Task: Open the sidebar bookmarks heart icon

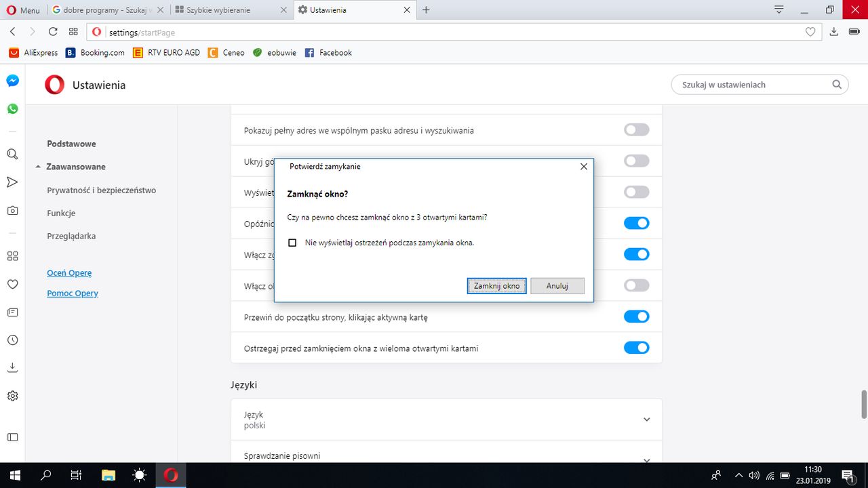Action: [12, 284]
